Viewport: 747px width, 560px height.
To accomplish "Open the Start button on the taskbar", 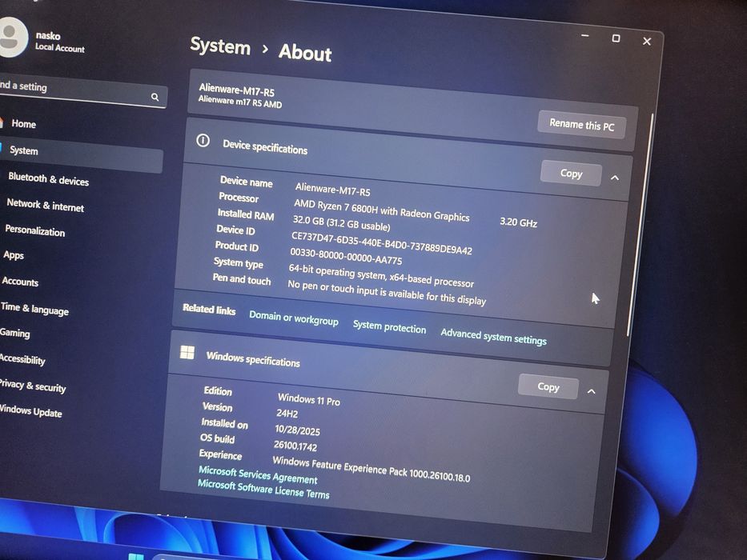I will [x=136, y=556].
